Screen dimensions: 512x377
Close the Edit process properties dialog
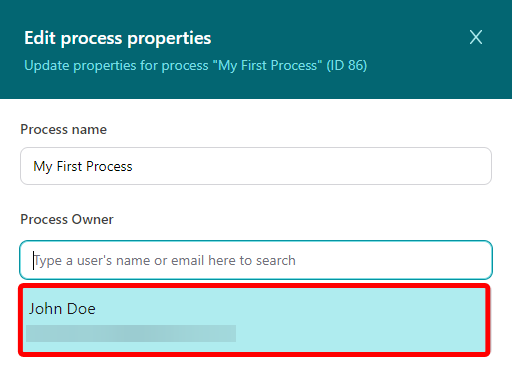pos(476,37)
